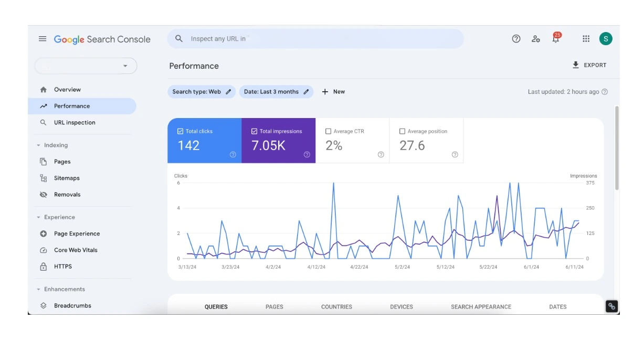The image size is (644, 341).
Task: Collapse the Experience section
Action: pyautogui.click(x=38, y=217)
